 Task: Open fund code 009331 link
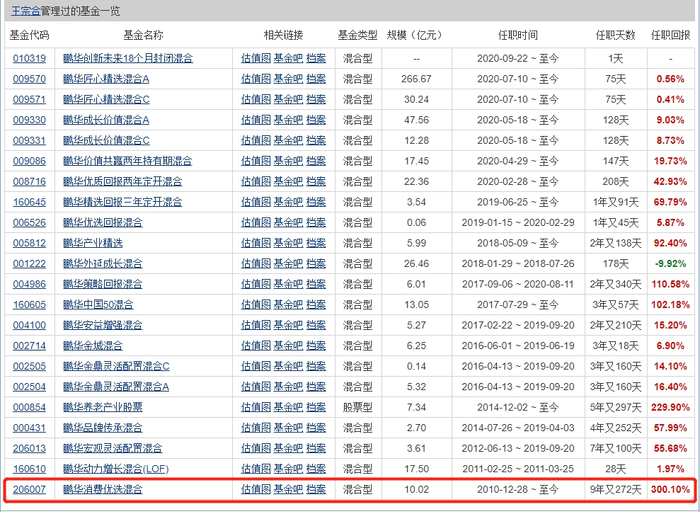[x=29, y=141]
